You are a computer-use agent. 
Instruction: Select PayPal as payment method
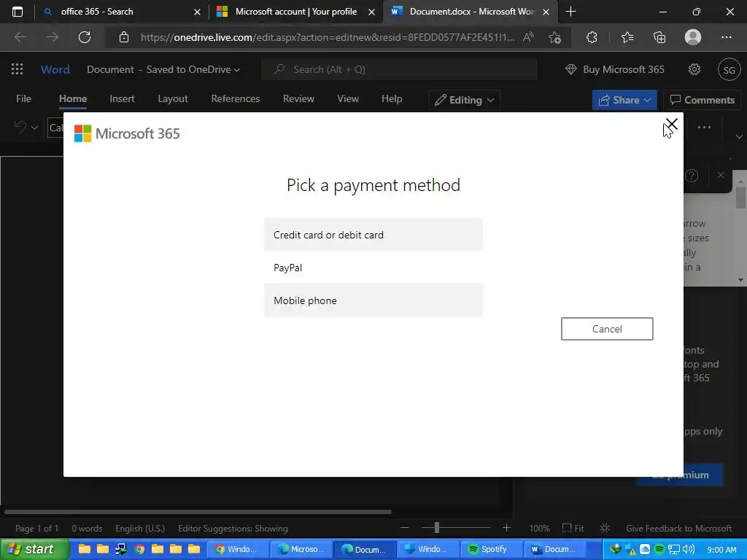point(373,268)
